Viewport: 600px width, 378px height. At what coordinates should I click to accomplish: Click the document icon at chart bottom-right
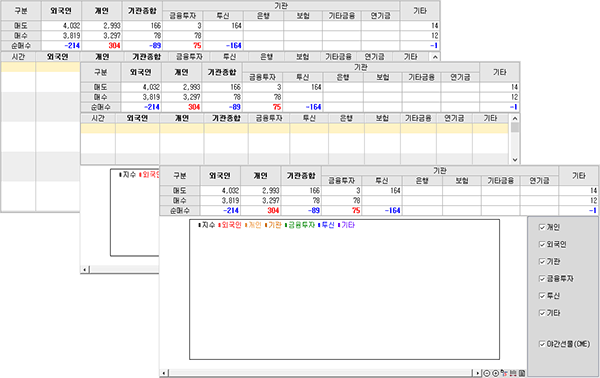point(522,373)
